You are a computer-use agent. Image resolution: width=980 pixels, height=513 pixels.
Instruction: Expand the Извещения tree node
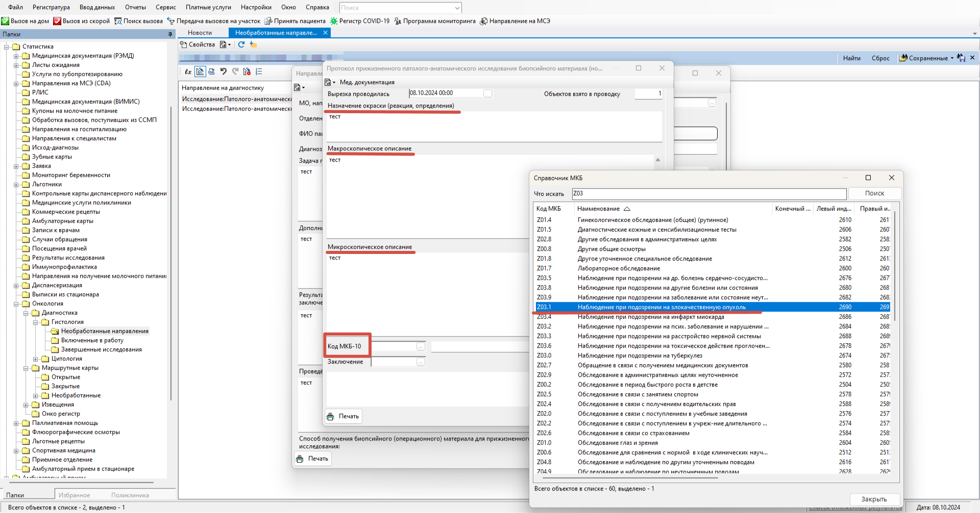tap(26, 405)
